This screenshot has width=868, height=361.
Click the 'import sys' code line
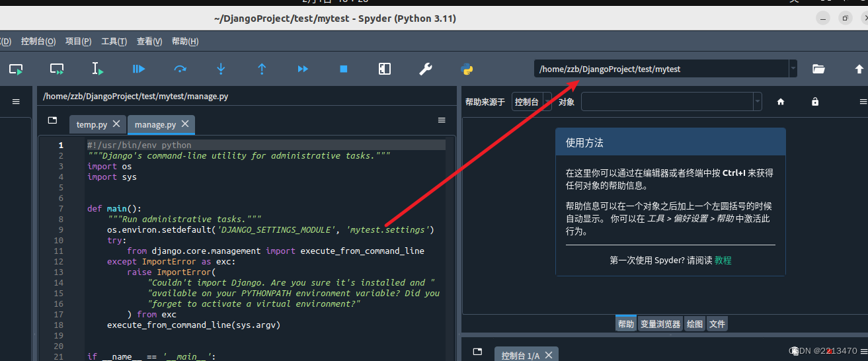pyautogui.click(x=112, y=177)
